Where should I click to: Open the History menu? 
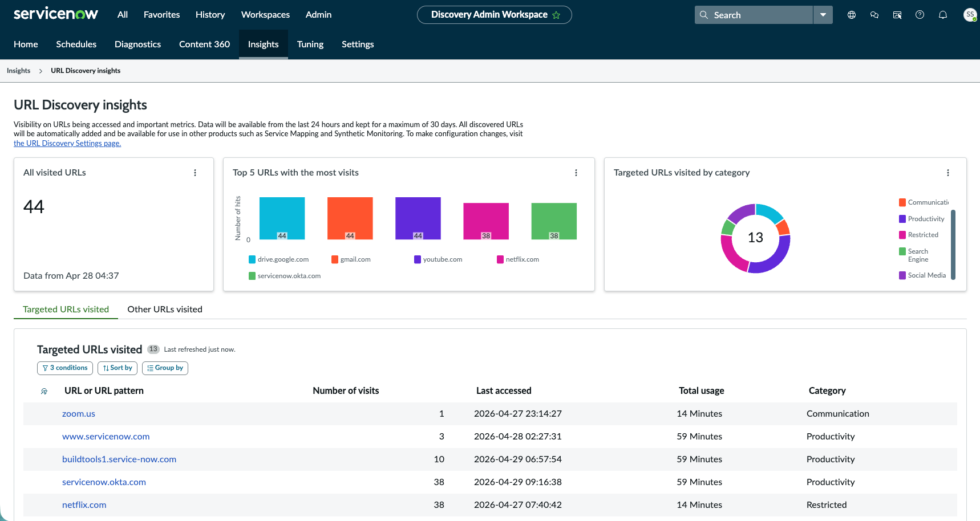pos(210,15)
